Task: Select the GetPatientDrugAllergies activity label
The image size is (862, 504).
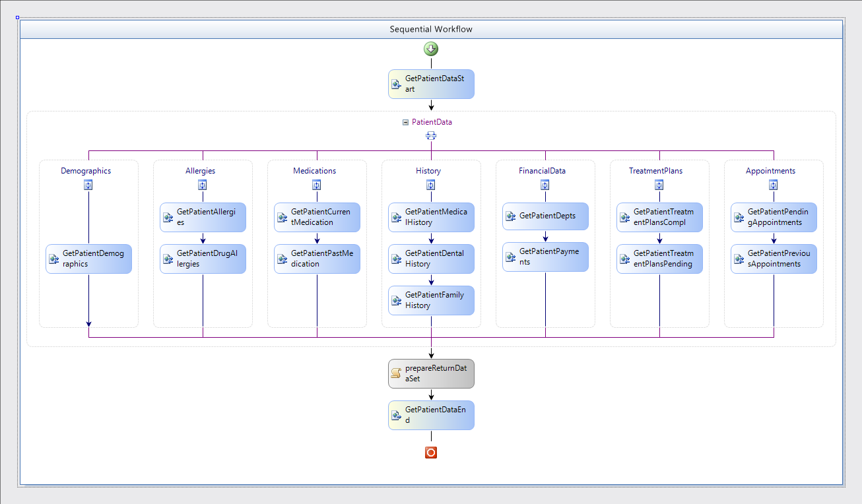Action: tap(207, 259)
